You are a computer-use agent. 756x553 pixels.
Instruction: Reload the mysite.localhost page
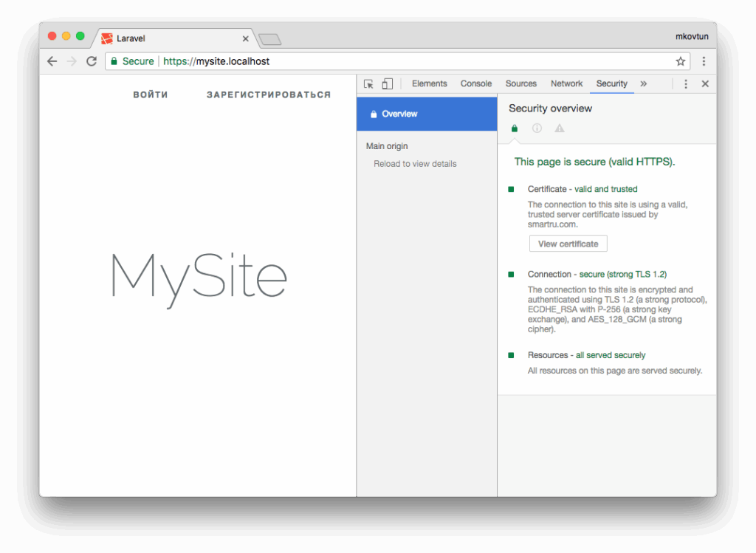(91, 61)
